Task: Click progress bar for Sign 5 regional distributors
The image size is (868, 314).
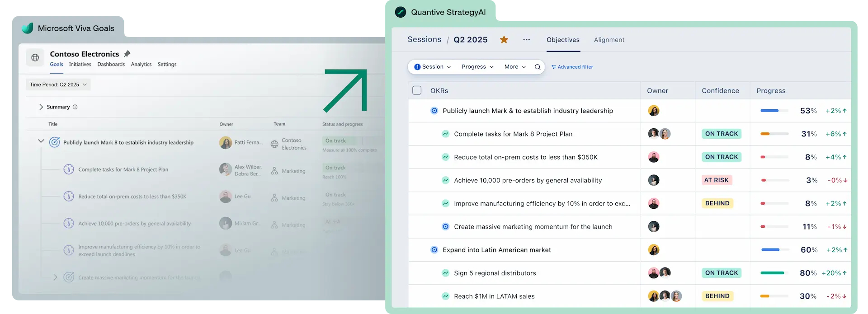Action: 774,273
